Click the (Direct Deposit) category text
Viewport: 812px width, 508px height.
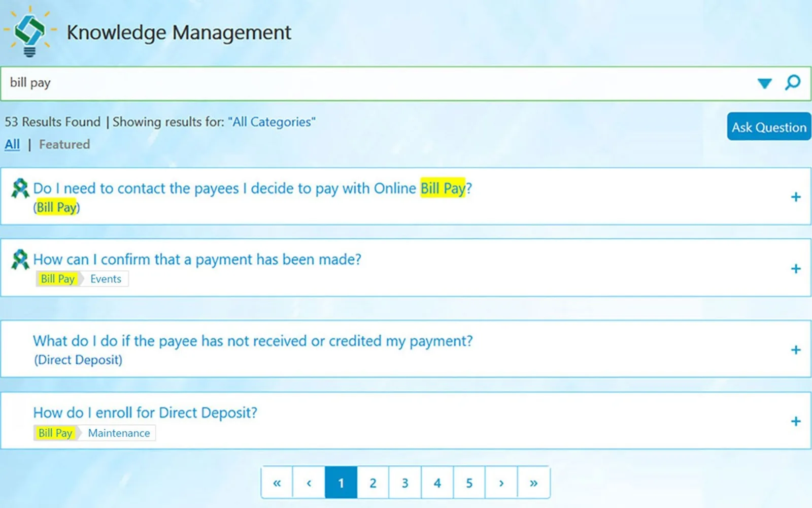(78, 360)
